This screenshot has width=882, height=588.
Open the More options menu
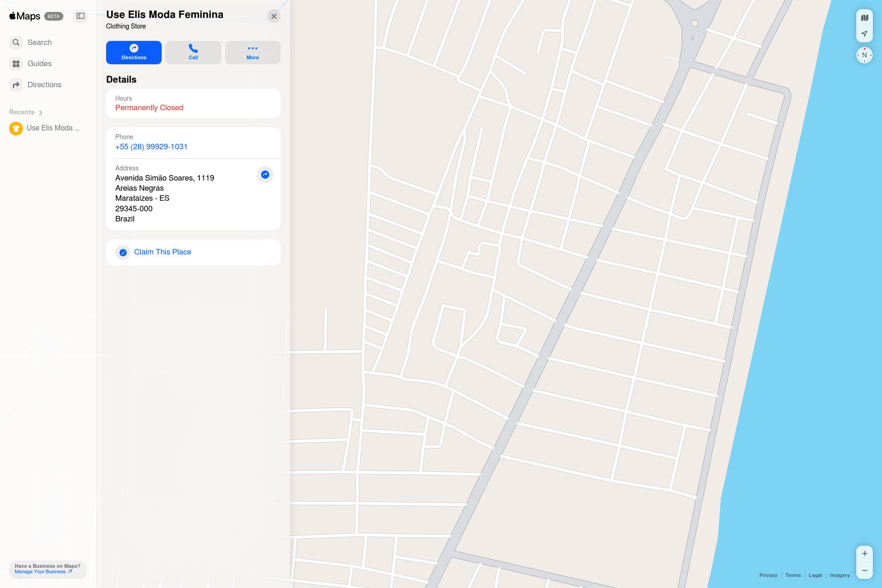pyautogui.click(x=253, y=52)
